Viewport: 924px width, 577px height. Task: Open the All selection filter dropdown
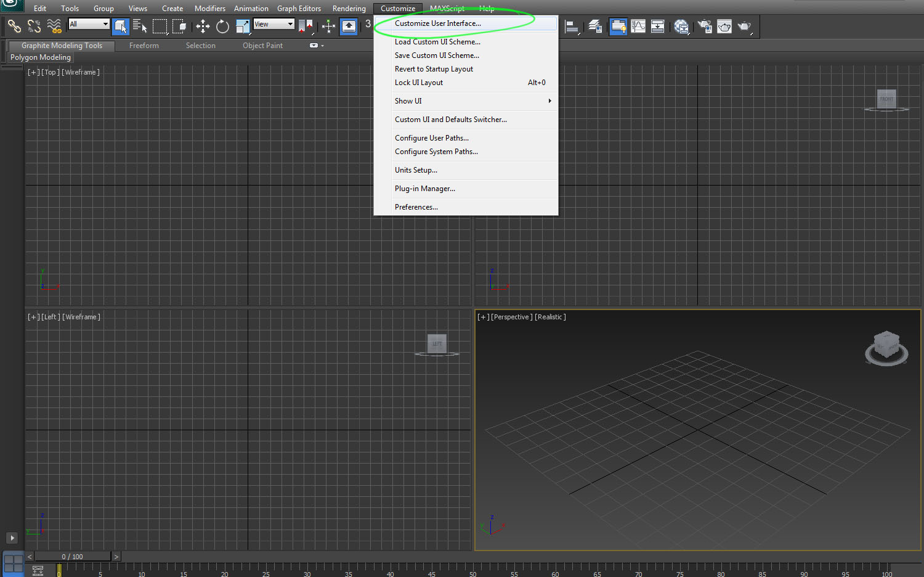(89, 24)
